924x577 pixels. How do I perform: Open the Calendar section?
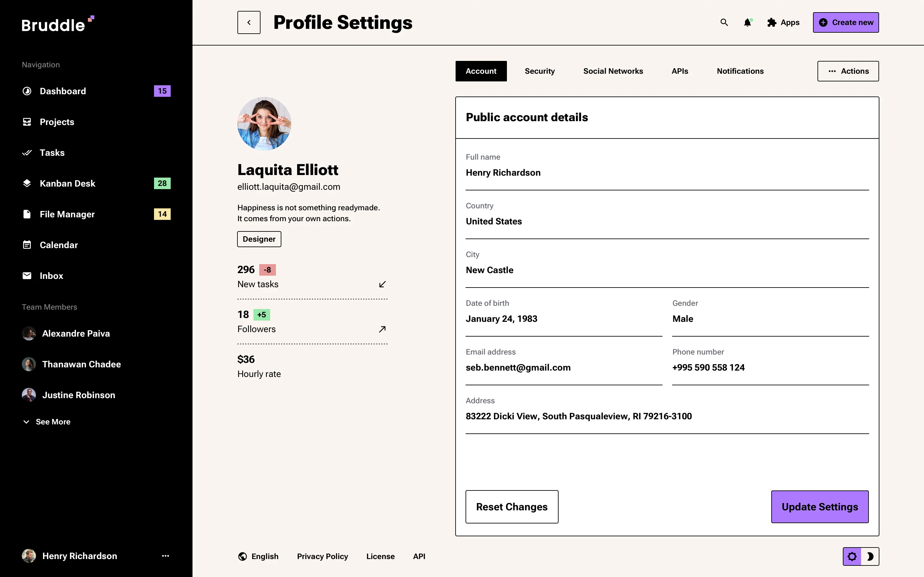coord(58,245)
